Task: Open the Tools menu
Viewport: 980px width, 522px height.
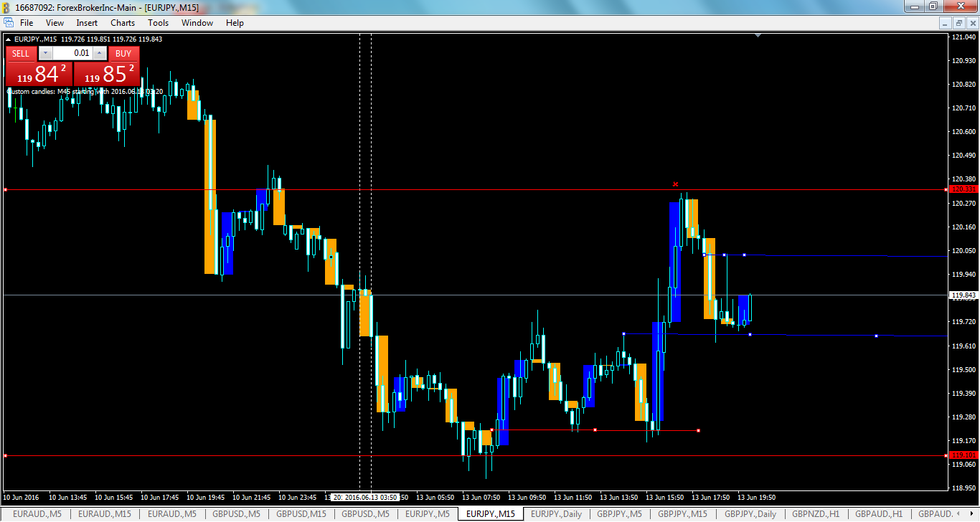Action: [x=158, y=22]
